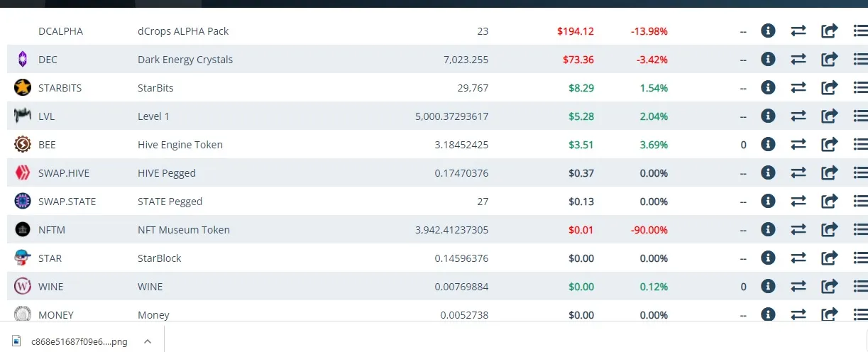Click the DEC crystal token logo
868x352 pixels.
click(x=23, y=60)
